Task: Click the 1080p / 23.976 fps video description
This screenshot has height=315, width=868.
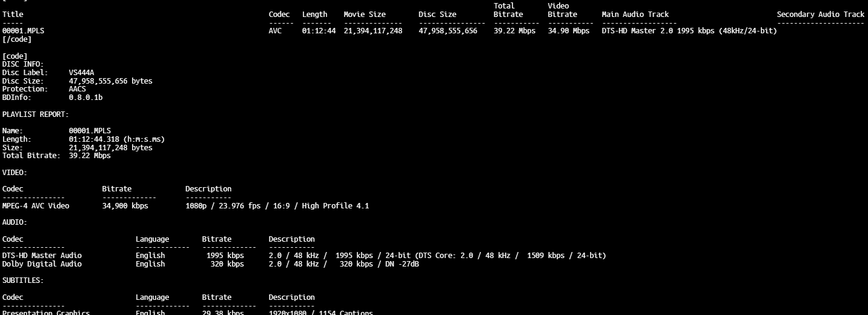Action: click(x=277, y=206)
